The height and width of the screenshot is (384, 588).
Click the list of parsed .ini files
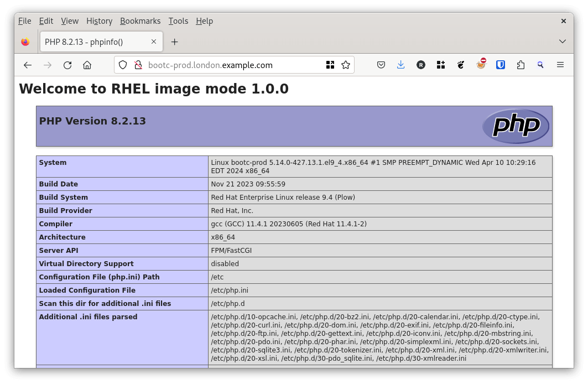(379, 338)
